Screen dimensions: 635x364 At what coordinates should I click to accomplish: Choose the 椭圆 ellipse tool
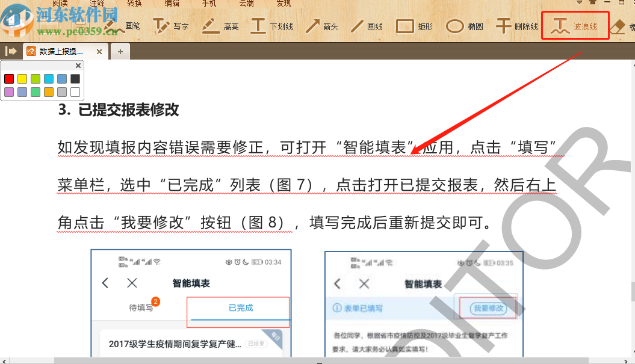466,25
